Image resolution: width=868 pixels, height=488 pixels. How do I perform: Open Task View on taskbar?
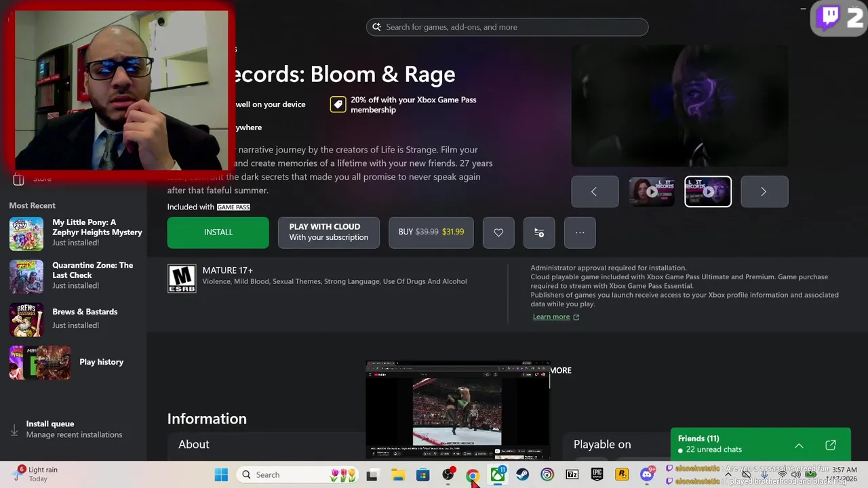tap(372, 475)
